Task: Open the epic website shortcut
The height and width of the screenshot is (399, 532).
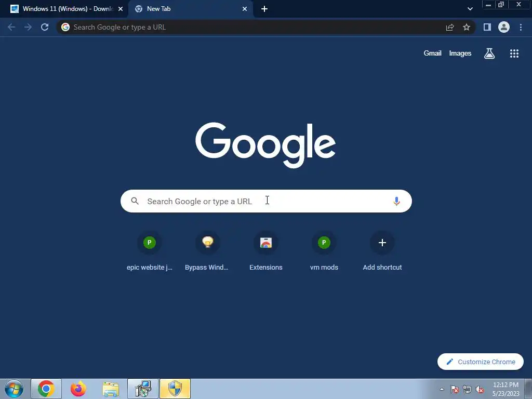Action: tap(149, 251)
